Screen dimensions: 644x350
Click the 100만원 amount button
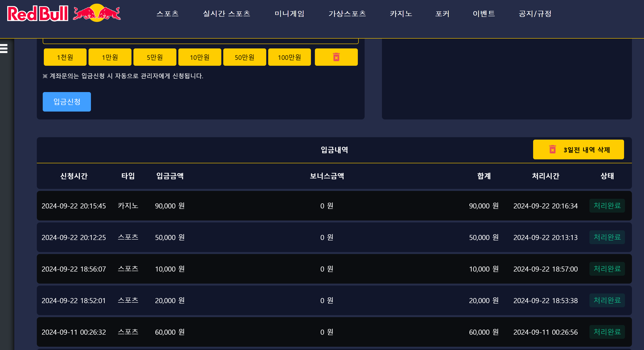[x=289, y=57]
